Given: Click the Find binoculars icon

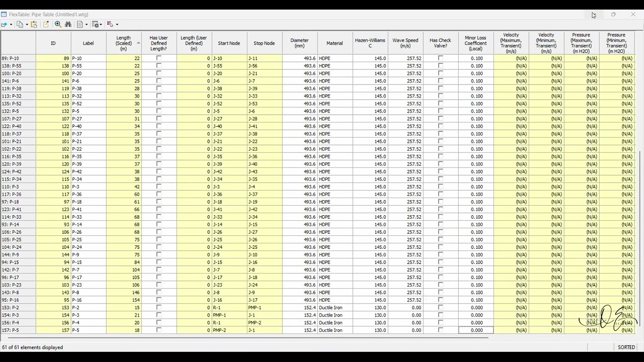Looking at the screenshot, I should pyautogui.click(x=68, y=24).
